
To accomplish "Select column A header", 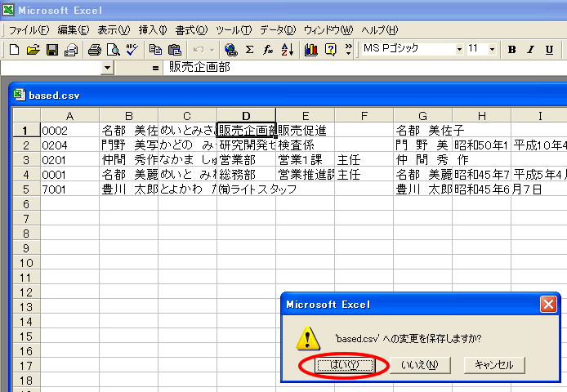I will tap(69, 116).
